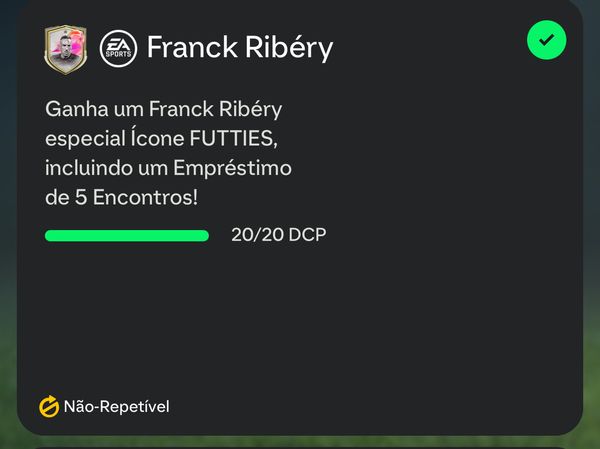Image resolution: width=600 pixels, height=449 pixels.
Task: Click the EA Sports logo icon
Action: pos(118,49)
